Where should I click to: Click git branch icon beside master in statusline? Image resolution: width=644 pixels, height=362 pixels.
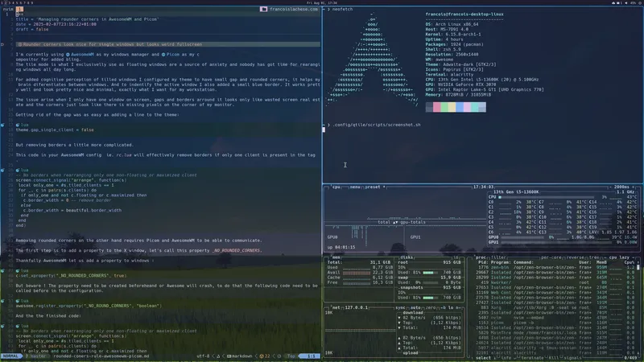[x=27, y=356]
